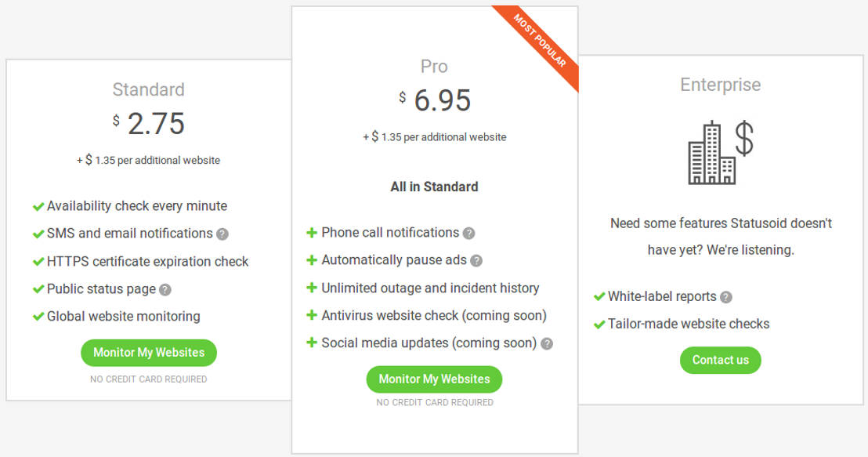Click help icon beside Automatically pause ads
The height and width of the screenshot is (457, 868).
tap(476, 260)
